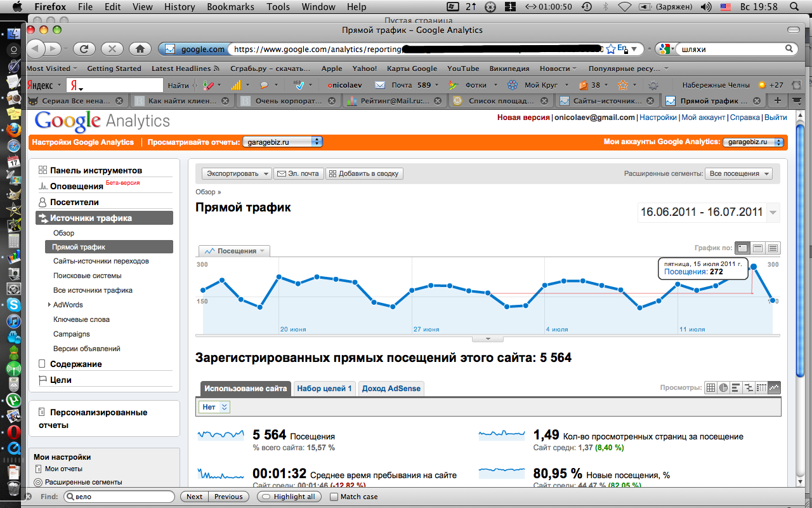Switch to the Набор целей 1 tab

(324, 389)
